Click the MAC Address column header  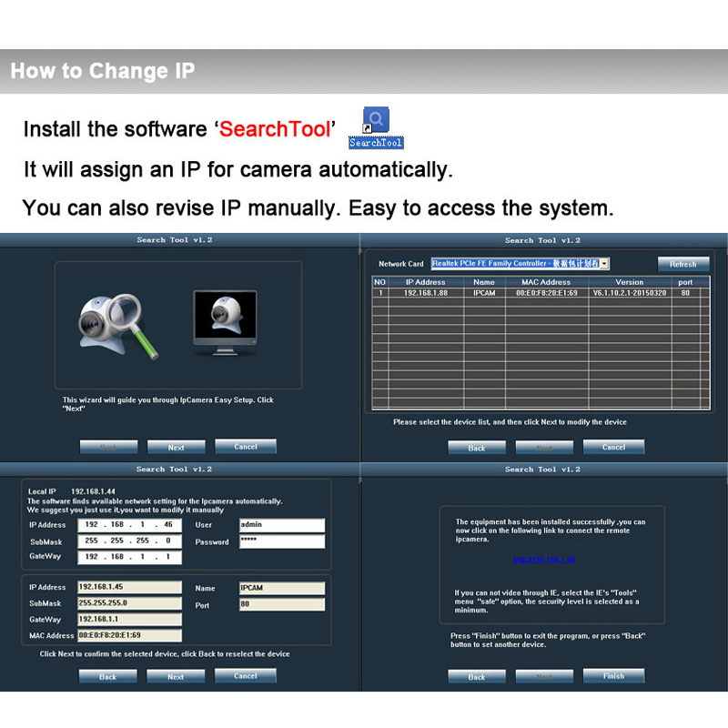(x=546, y=282)
